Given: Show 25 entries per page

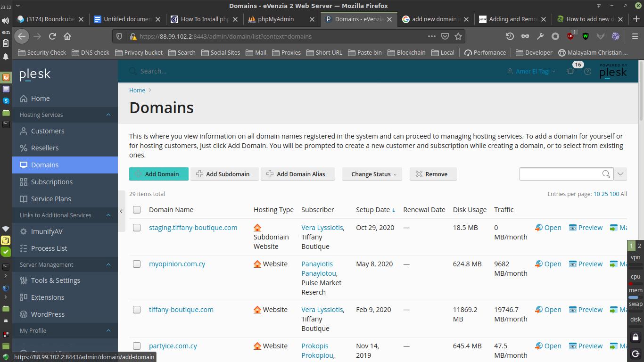Looking at the screenshot, I should 604,194.
